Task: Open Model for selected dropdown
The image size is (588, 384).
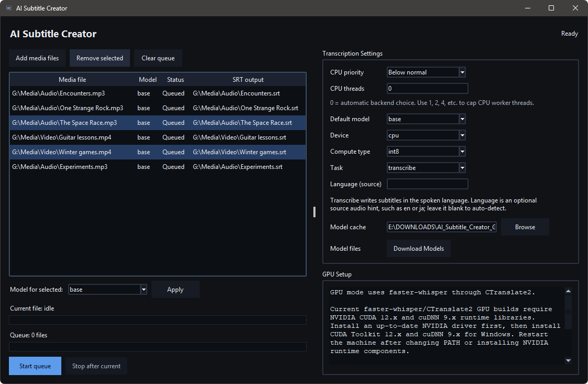Action: 144,290
